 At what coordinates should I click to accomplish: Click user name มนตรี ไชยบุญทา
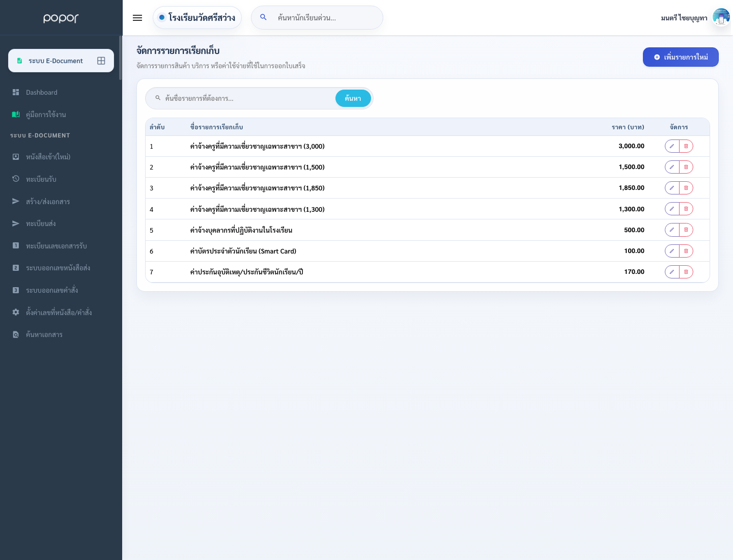(x=684, y=18)
